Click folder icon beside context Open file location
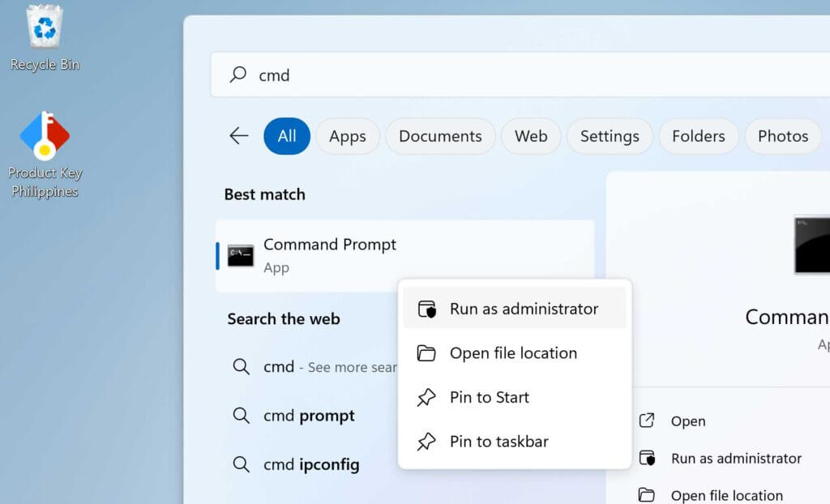The height and width of the screenshot is (504, 830). tap(426, 353)
